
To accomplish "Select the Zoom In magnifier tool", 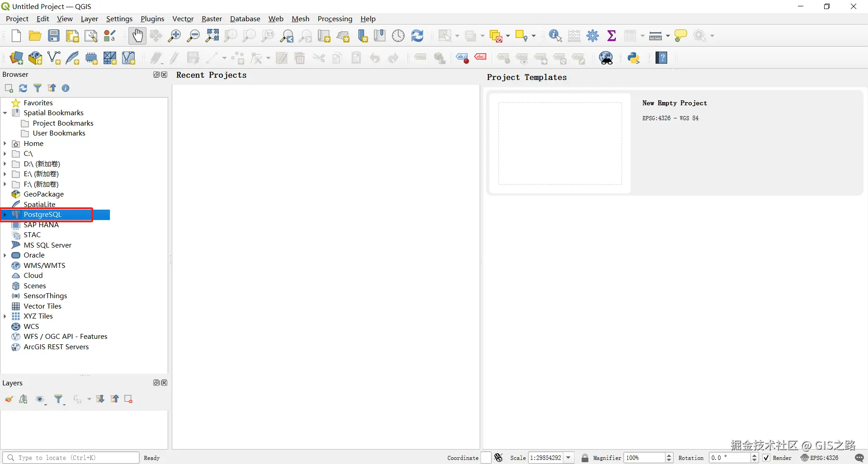I will coord(174,36).
